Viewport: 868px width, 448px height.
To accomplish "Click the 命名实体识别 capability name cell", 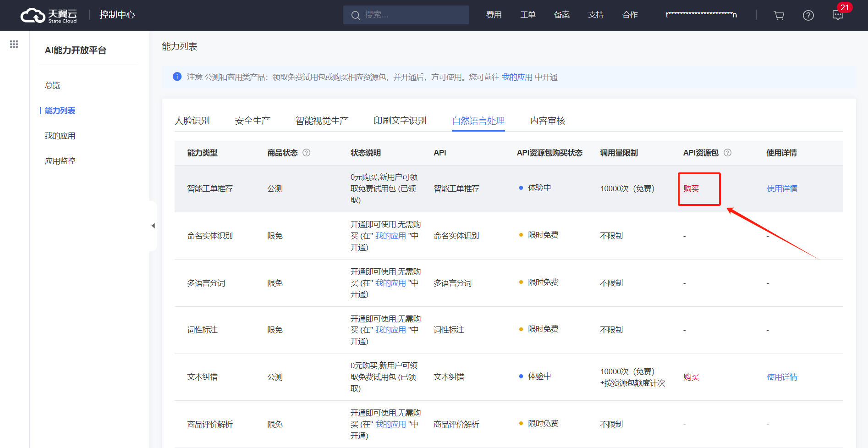I will click(x=210, y=236).
